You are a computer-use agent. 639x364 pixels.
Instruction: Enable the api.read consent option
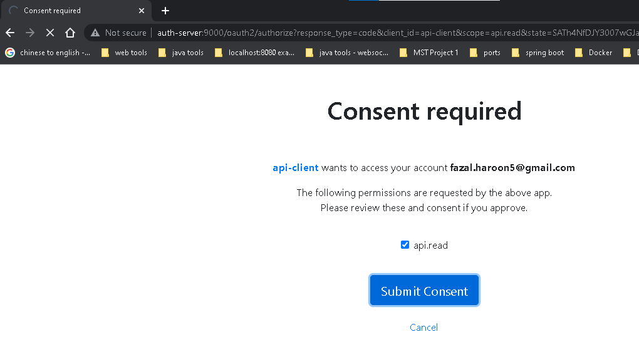click(405, 245)
